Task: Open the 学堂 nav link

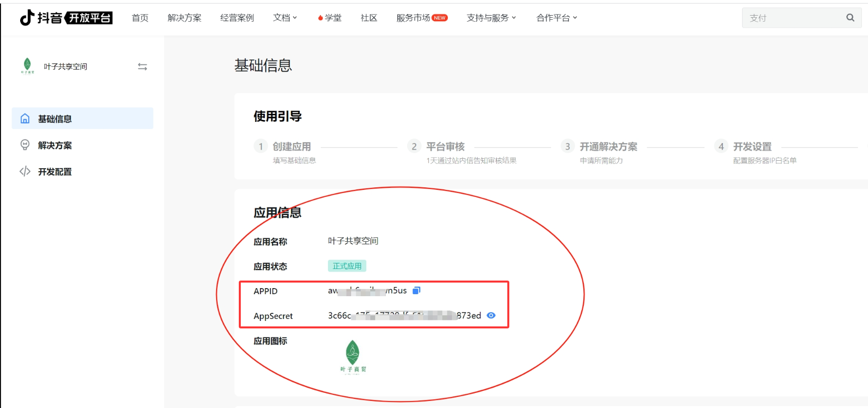Action: point(329,18)
